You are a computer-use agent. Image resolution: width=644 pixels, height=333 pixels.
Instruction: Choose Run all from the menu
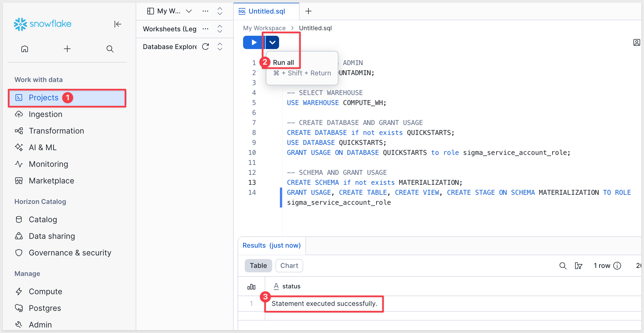pos(283,63)
